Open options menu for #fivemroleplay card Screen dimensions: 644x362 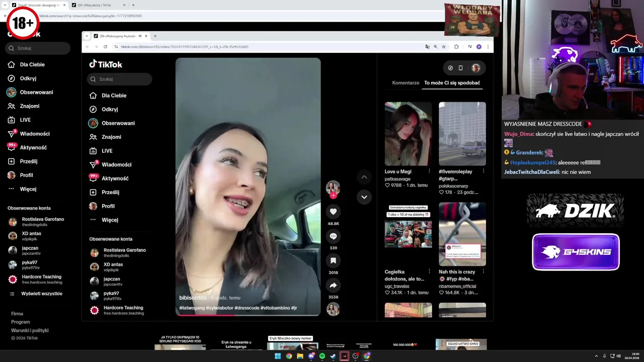484,171
